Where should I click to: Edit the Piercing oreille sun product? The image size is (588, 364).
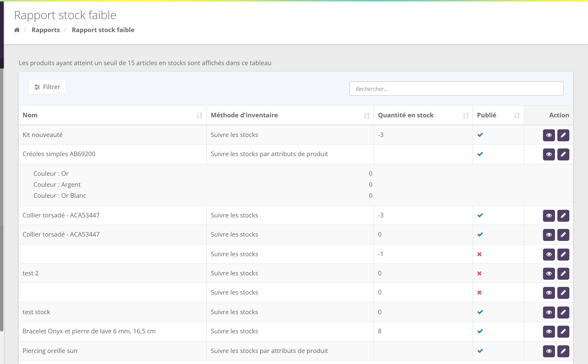click(x=563, y=351)
